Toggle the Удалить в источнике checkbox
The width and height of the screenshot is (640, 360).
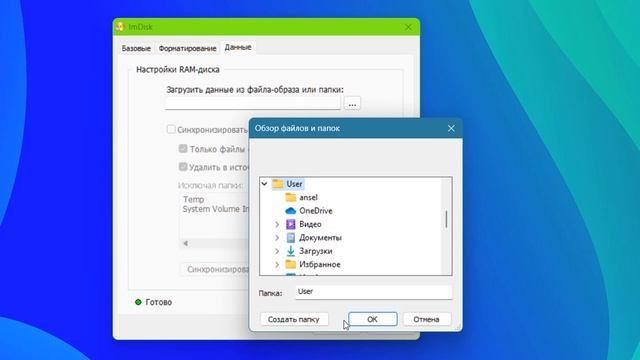pyautogui.click(x=183, y=167)
